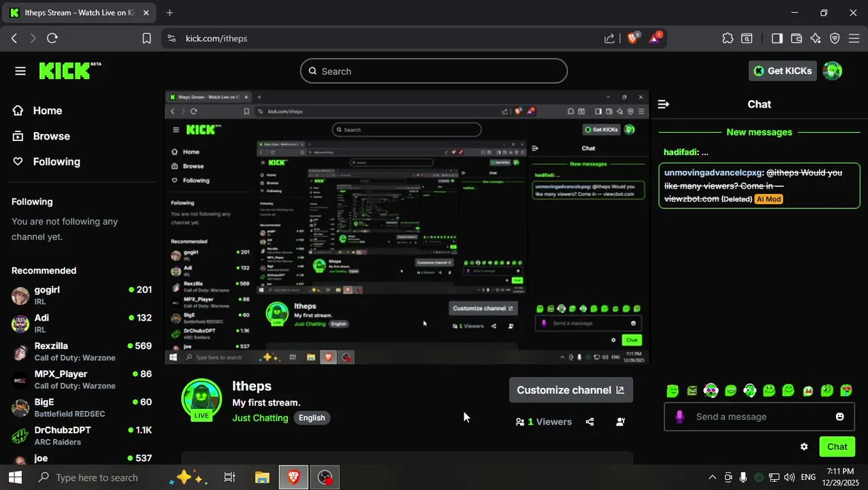Select the last emote in the quick emote row
The image size is (868, 490).
[846, 391]
